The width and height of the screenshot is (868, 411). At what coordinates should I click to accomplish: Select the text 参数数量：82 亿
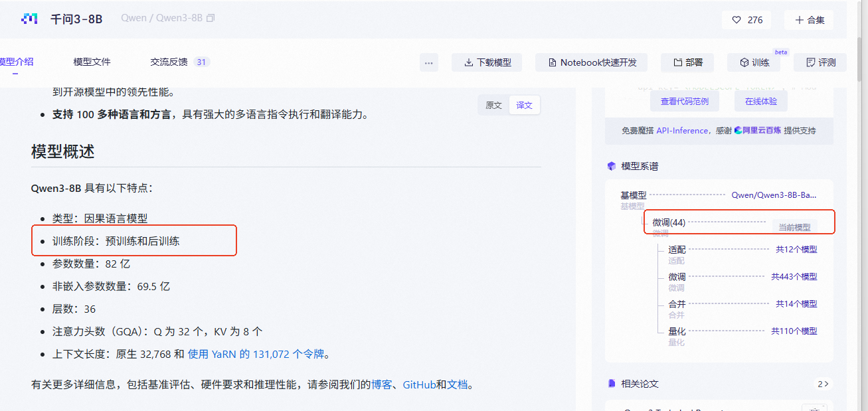(91, 264)
